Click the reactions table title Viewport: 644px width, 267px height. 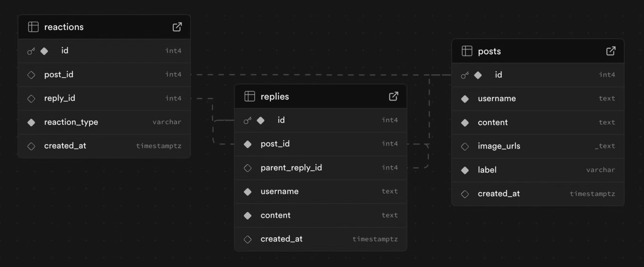64,27
